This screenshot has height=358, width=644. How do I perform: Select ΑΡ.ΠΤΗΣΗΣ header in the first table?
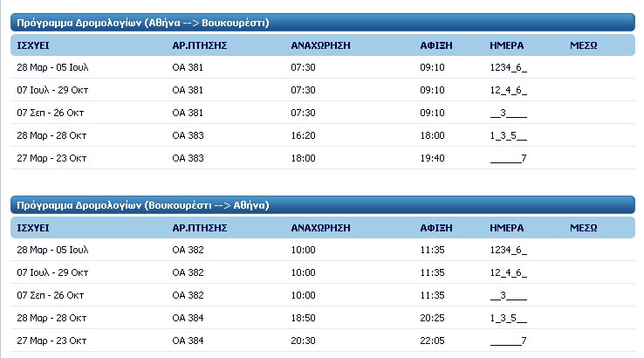[200, 45]
